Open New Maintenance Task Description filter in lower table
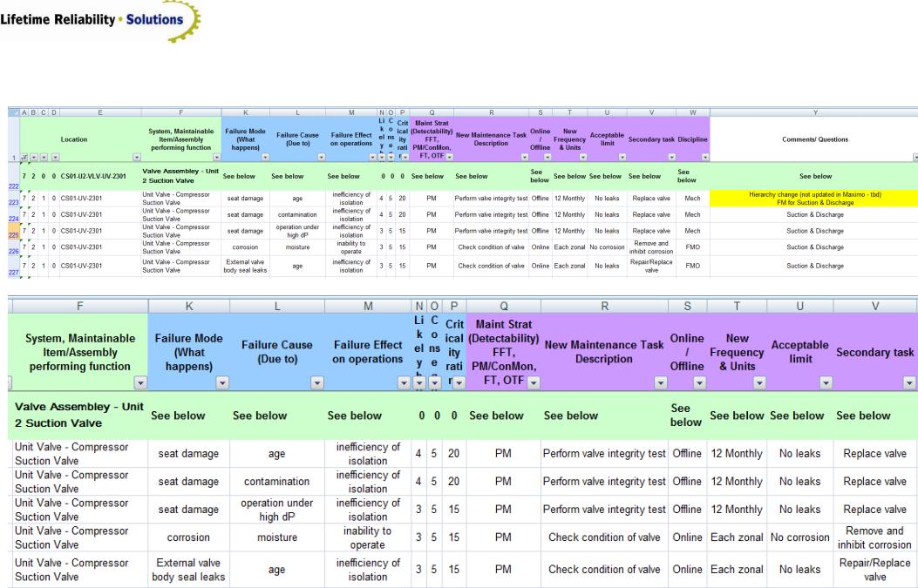 (661, 382)
